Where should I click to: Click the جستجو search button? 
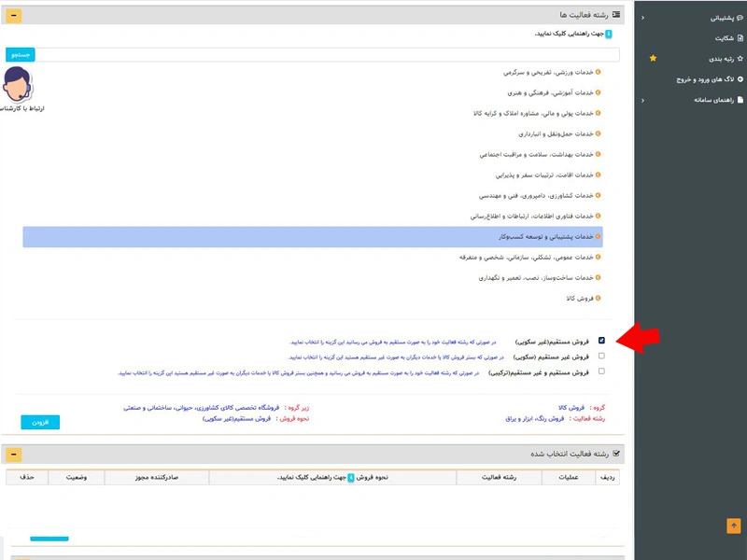click(x=20, y=55)
